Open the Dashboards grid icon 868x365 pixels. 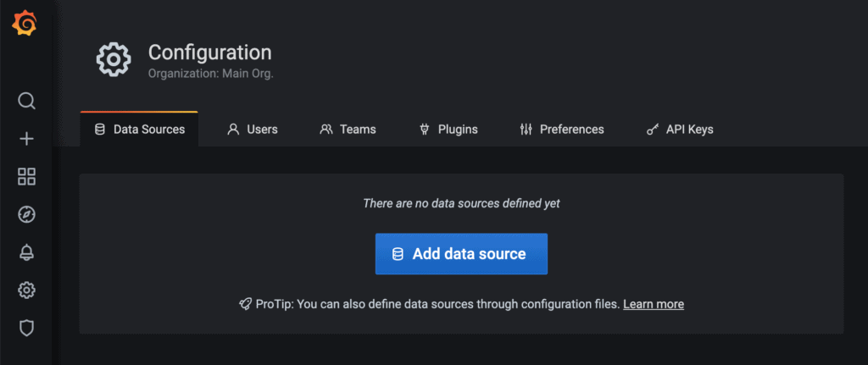click(26, 176)
